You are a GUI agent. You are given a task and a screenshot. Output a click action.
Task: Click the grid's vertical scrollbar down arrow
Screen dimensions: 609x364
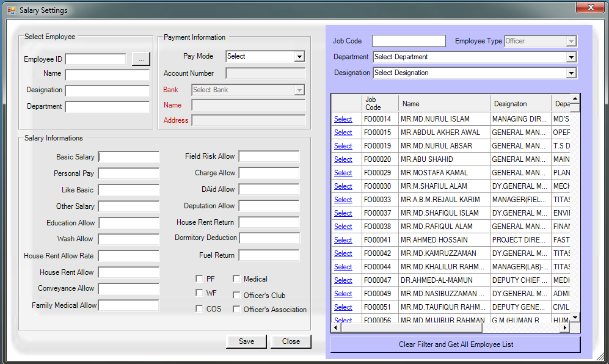pyautogui.click(x=575, y=318)
